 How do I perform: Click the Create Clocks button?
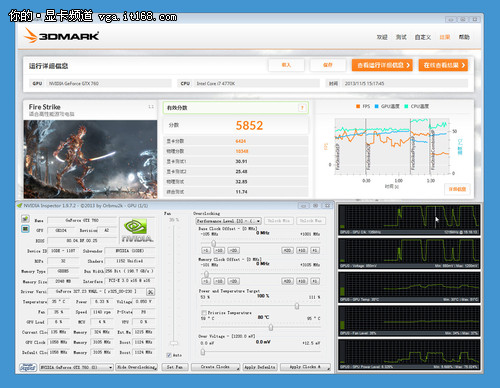point(216,367)
